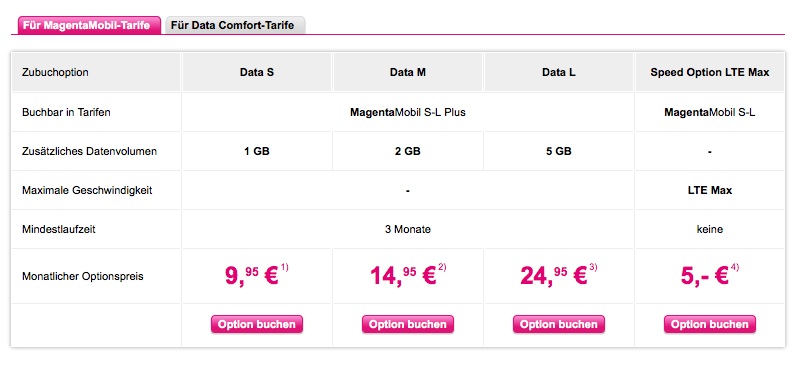Click the 9,95 € monthly price
The height and width of the screenshot is (371, 790).
tap(251, 276)
